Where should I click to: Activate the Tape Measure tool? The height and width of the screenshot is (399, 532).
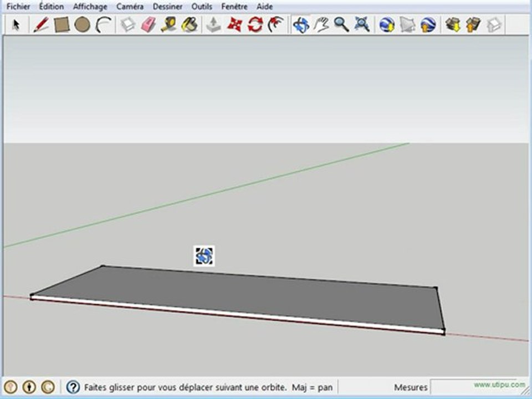[x=168, y=25]
